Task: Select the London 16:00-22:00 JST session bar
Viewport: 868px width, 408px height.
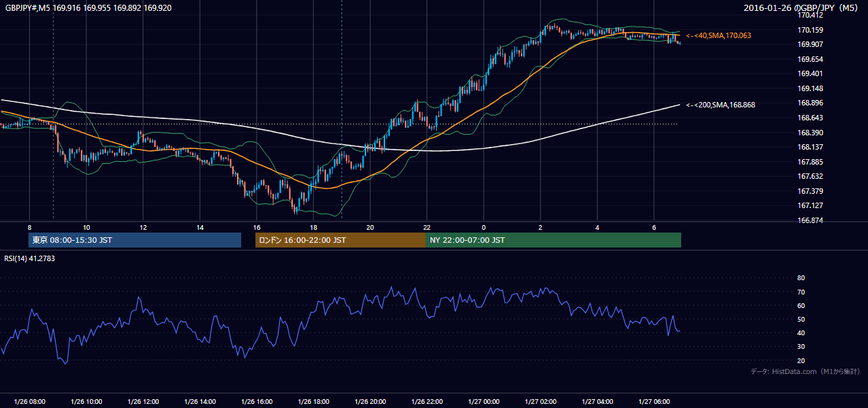Action: (x=340, y=240)
